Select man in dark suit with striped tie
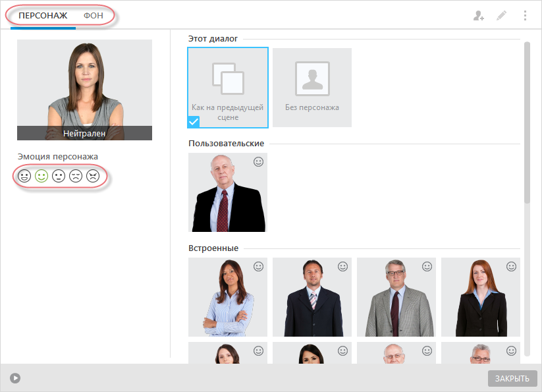 [x=312, y=297]
